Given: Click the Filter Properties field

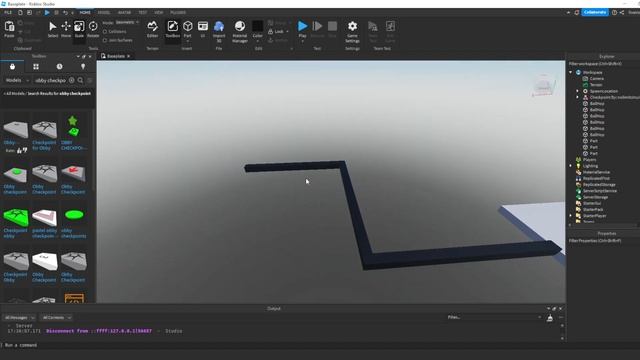Looking at the screenshot, I should click(603, 241).
